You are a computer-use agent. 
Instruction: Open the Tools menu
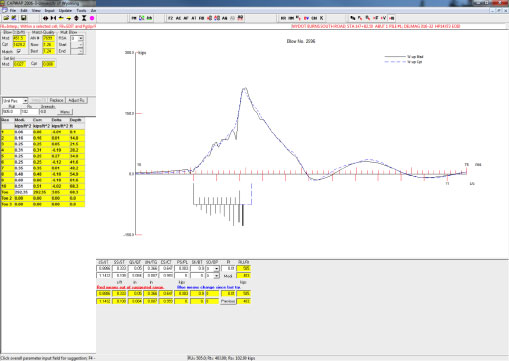click(x=81, y=11)
